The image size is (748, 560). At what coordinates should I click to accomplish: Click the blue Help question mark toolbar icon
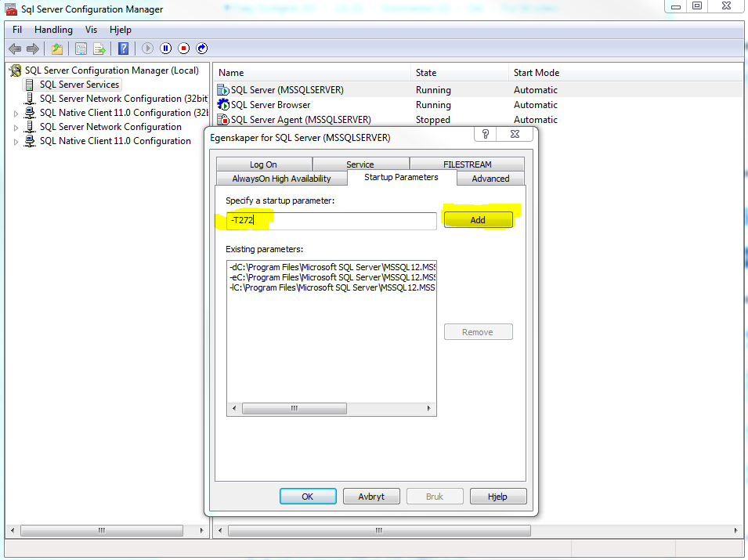click(x=124, y=49)
